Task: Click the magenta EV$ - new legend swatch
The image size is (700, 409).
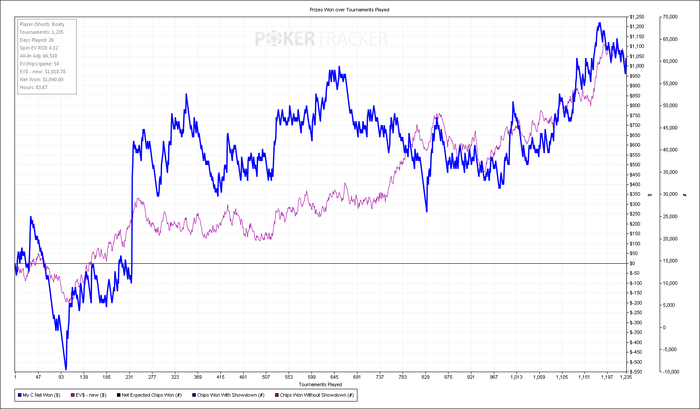Action: (x=72, y=395)
